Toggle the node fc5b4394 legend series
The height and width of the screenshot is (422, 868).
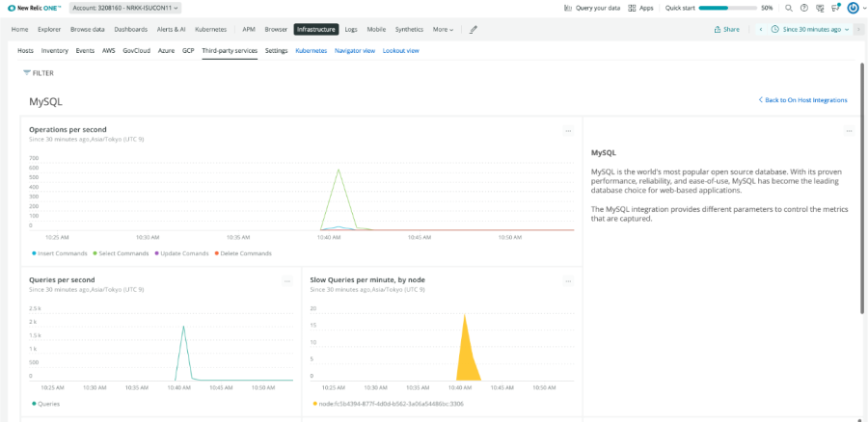click(388, 404)
